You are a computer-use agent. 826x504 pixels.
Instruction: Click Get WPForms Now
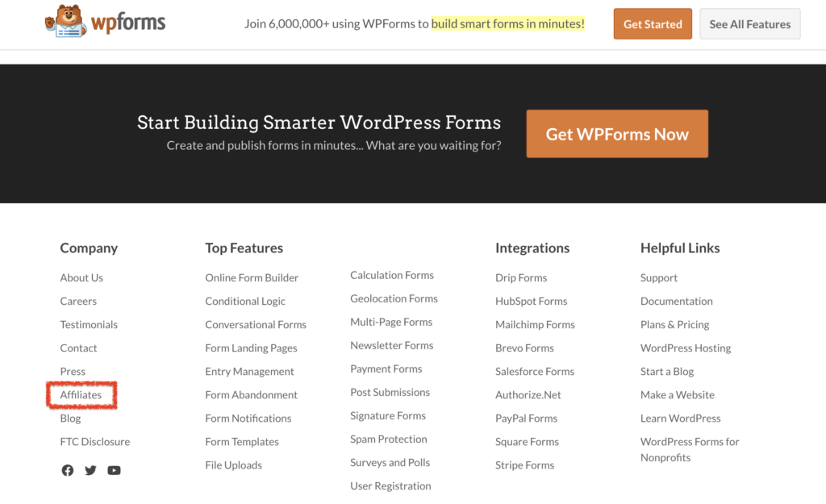click(616, 133)
